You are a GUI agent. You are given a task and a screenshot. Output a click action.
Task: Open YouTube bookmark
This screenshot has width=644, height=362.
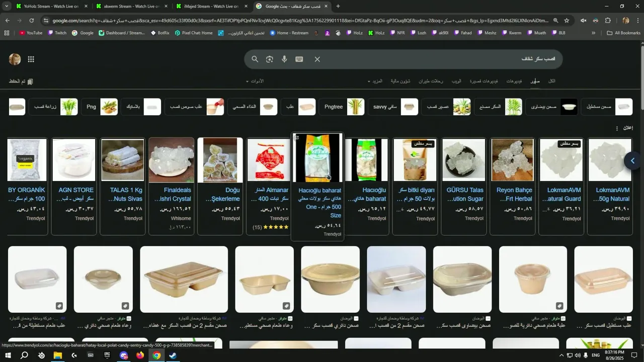tap(31, 33)
